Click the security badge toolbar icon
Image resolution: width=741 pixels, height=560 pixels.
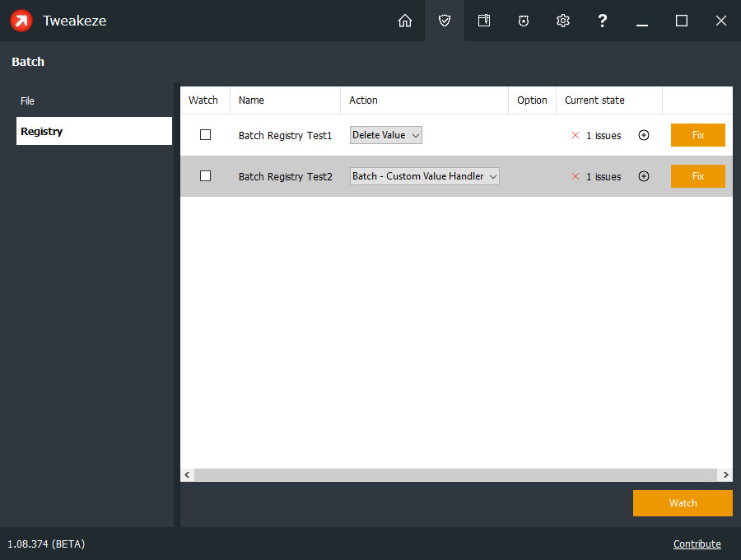click(x=523, y=21)
